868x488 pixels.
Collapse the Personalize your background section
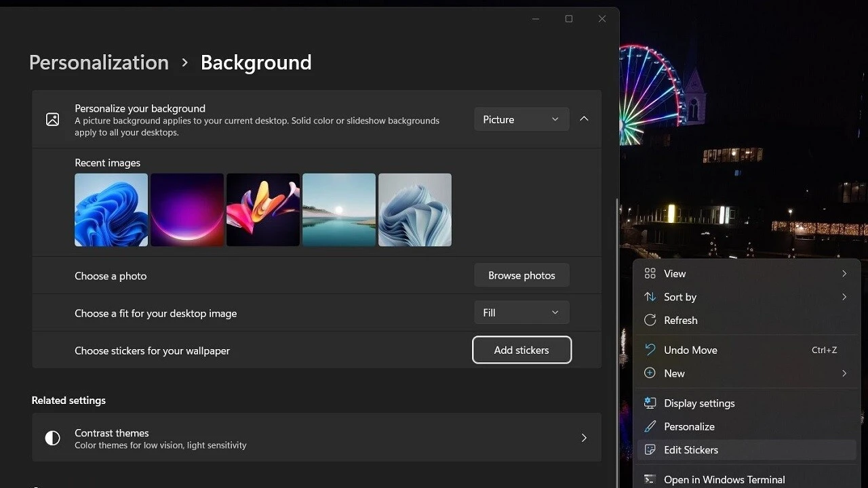pos(584,119)
